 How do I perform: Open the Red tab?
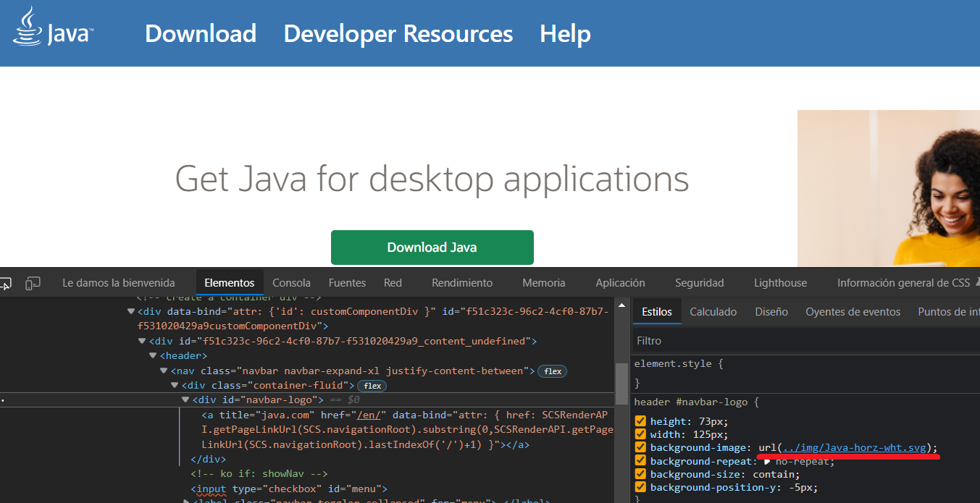click(393, 283)
